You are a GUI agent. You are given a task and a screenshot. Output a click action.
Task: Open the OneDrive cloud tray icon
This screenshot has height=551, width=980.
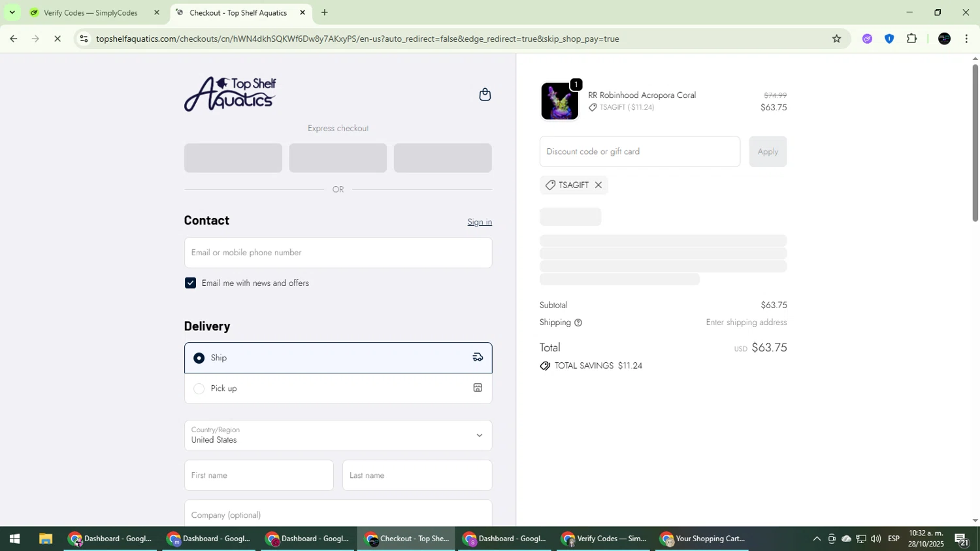pos(846,539)
